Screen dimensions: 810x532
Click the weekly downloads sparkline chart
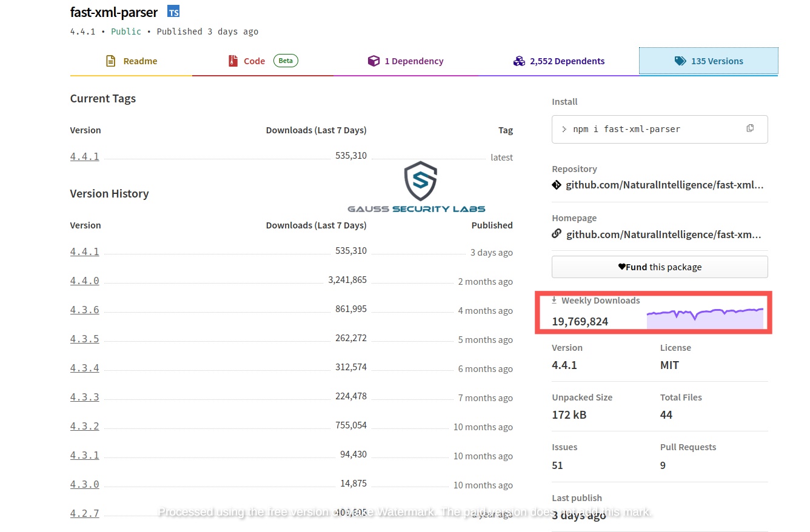click(x=705, y=319)
